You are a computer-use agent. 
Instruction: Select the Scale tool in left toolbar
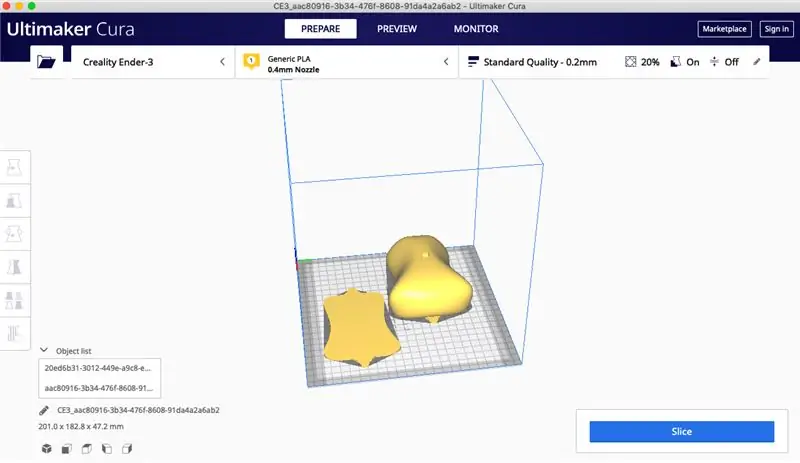14,201
